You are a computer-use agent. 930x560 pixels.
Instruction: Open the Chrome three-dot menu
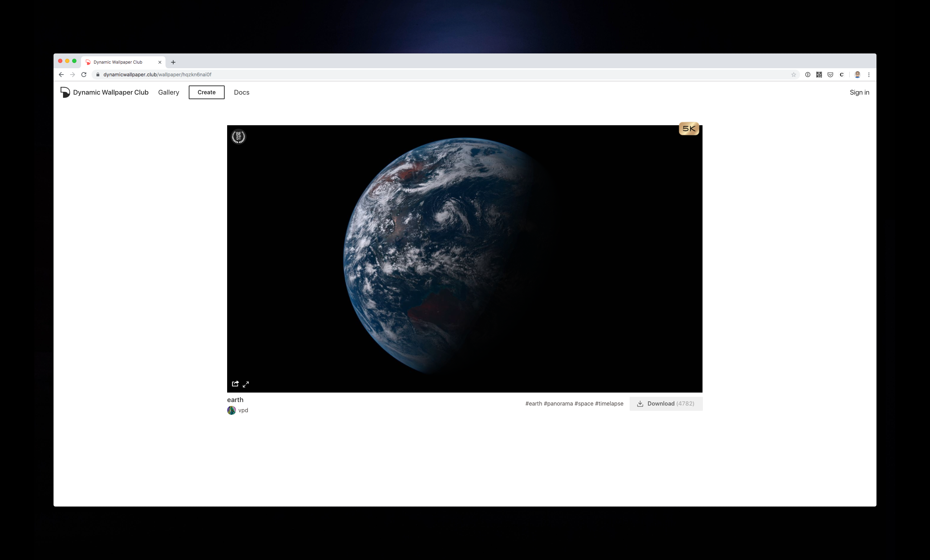(869, 75)
